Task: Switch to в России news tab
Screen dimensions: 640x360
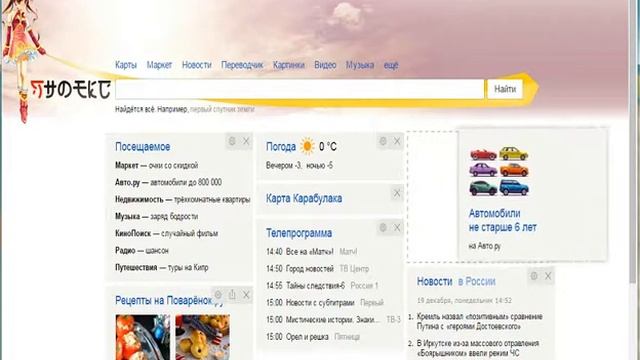Action: tap(476, 281)
